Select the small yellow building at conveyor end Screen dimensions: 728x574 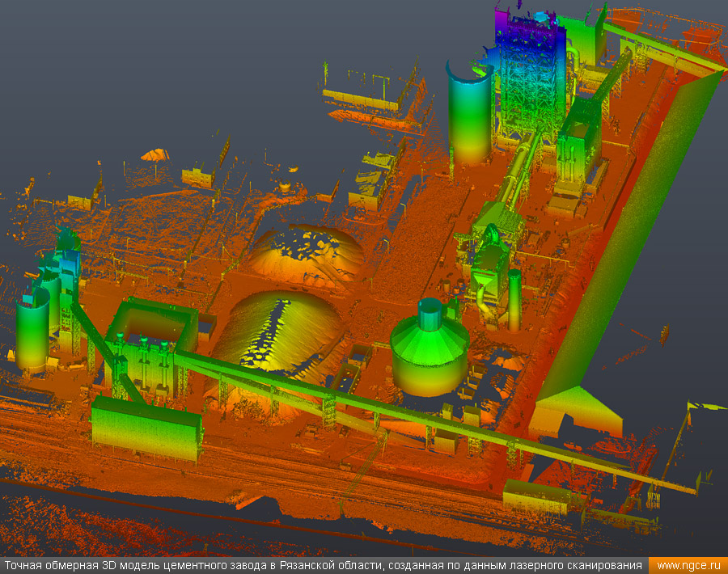click(x=535, y=496)
